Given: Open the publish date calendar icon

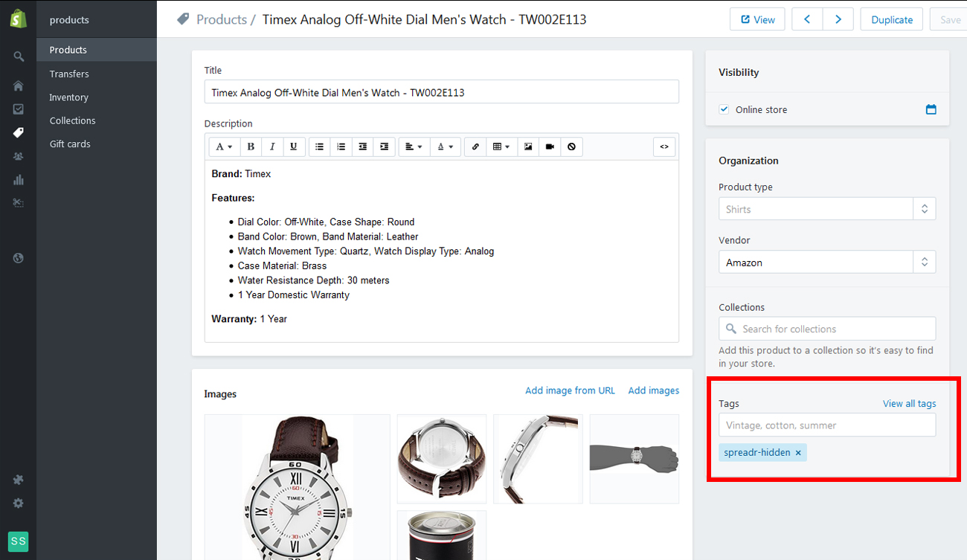Looking at the screenshot, I should point(931,109).
